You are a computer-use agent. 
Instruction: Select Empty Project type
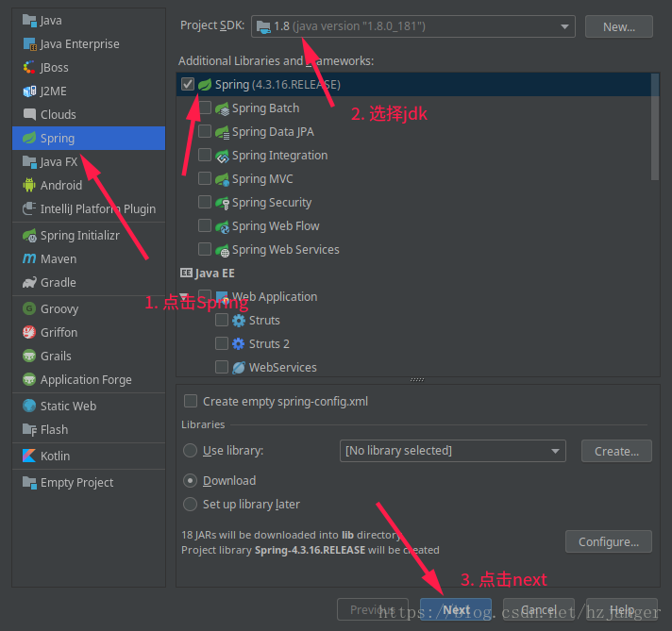tap(89, 482)
